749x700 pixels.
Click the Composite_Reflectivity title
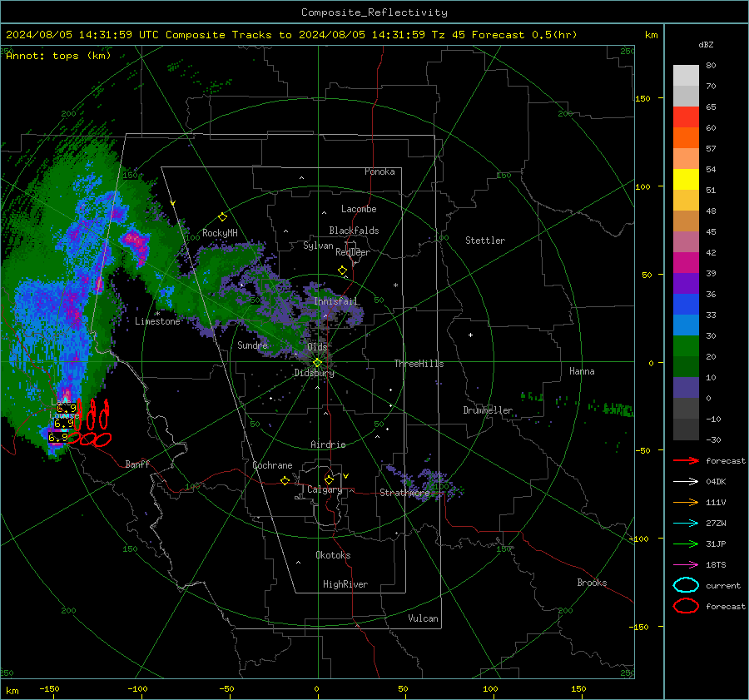point(374,12)
